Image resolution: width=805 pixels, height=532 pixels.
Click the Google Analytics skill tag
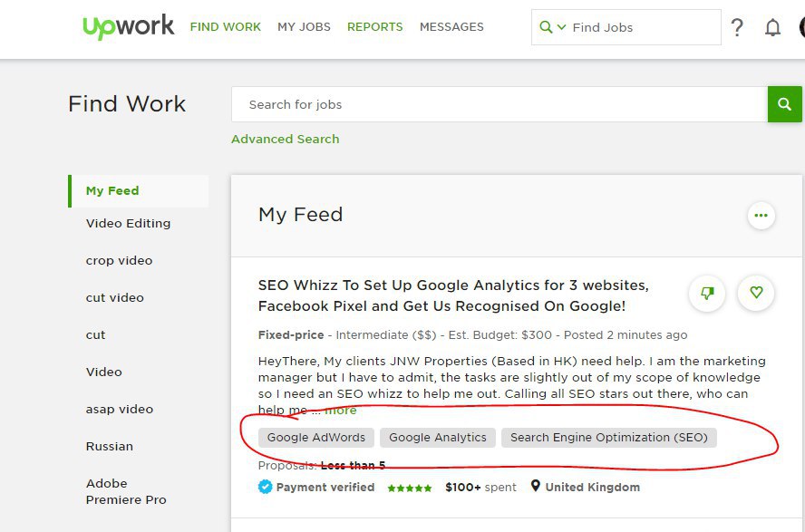(x=438, y=438)
